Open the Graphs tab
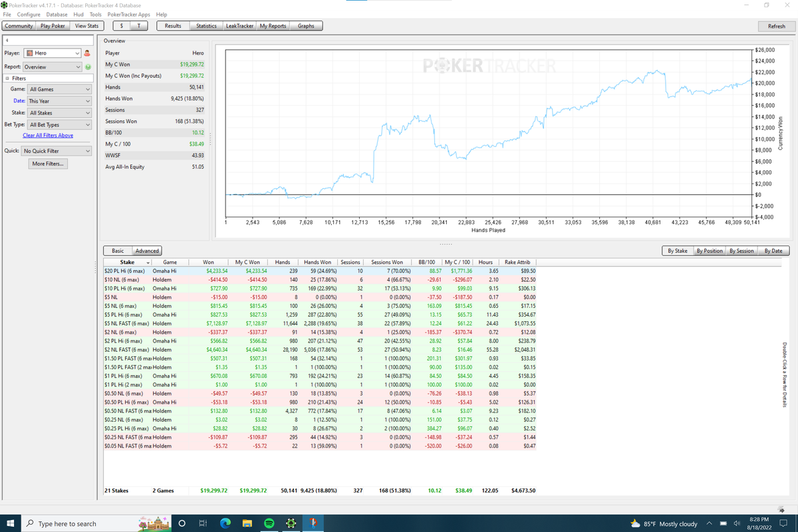This screenshot has height=532, width=798. click(x=306, y=26)
